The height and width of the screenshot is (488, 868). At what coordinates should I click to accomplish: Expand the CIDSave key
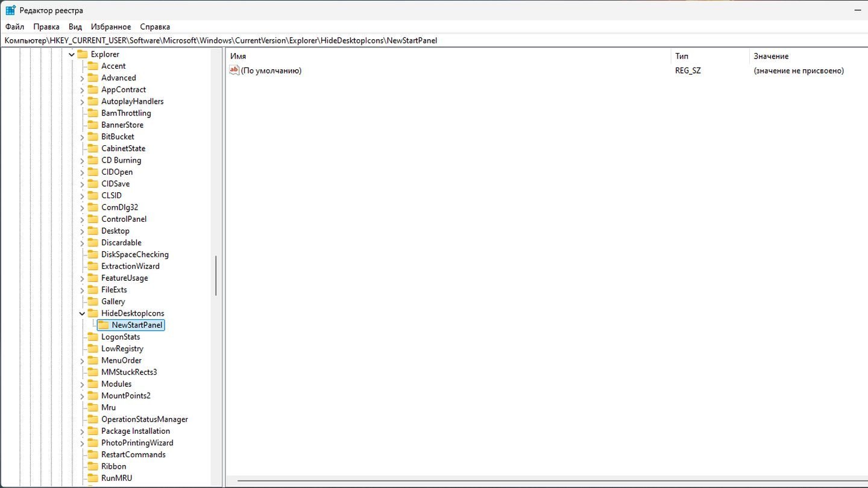[x=82, y=184]
